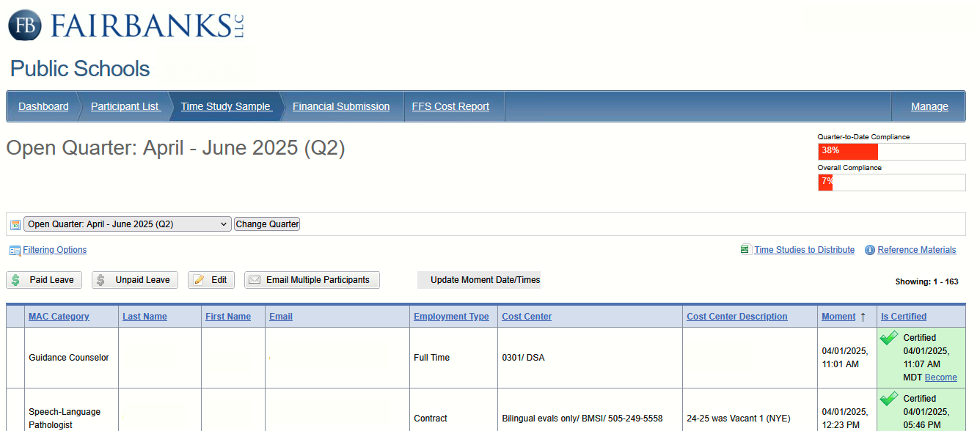Click the Edit button
980x431 pixels.
coord(211,280)
